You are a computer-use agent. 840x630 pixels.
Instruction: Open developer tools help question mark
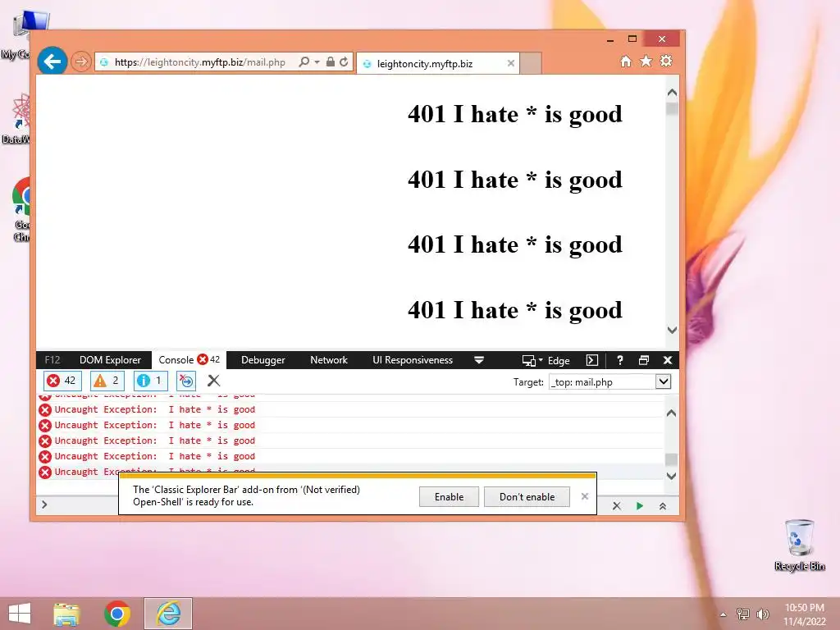[x=620, y=360]
